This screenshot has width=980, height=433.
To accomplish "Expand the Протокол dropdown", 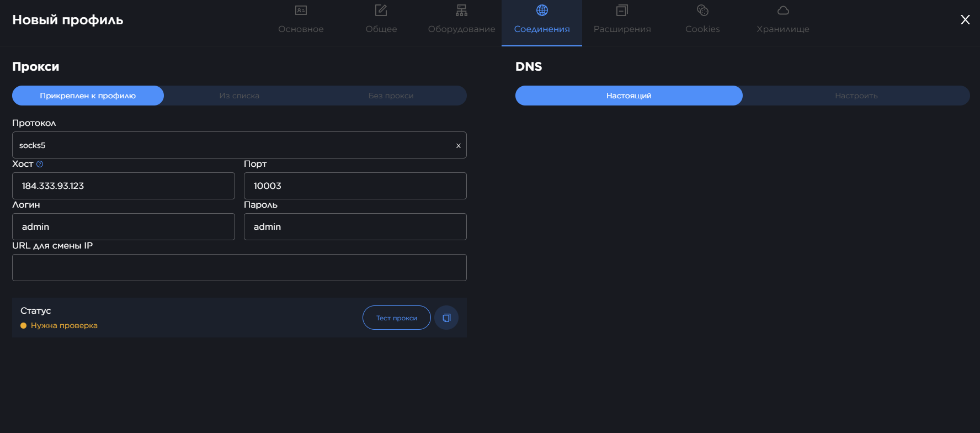I will coord(232,145).
